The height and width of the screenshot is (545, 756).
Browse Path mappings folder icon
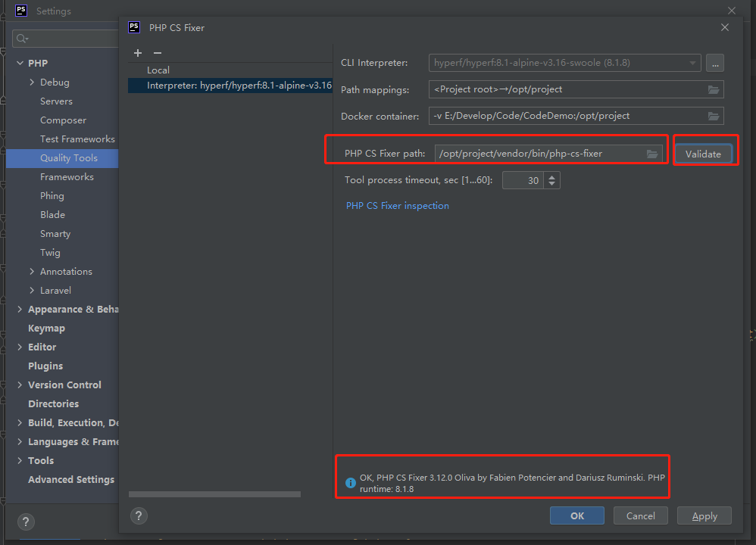[714, 89]
